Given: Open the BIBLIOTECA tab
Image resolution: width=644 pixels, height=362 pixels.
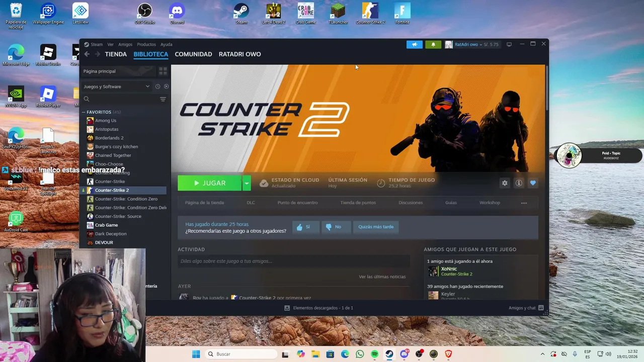Looking at the screenshot, I should [151, 54].
